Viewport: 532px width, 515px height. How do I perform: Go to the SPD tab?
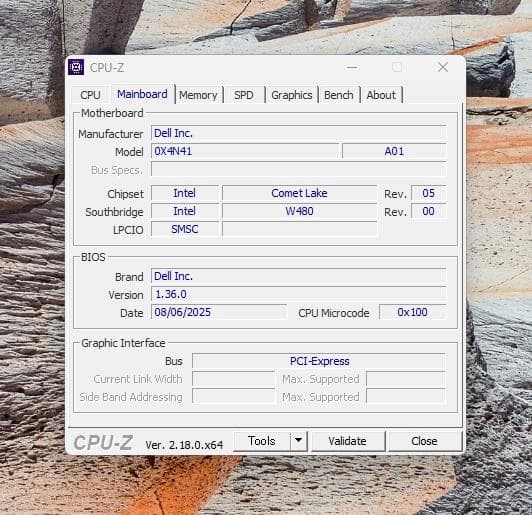click(244, 95)
